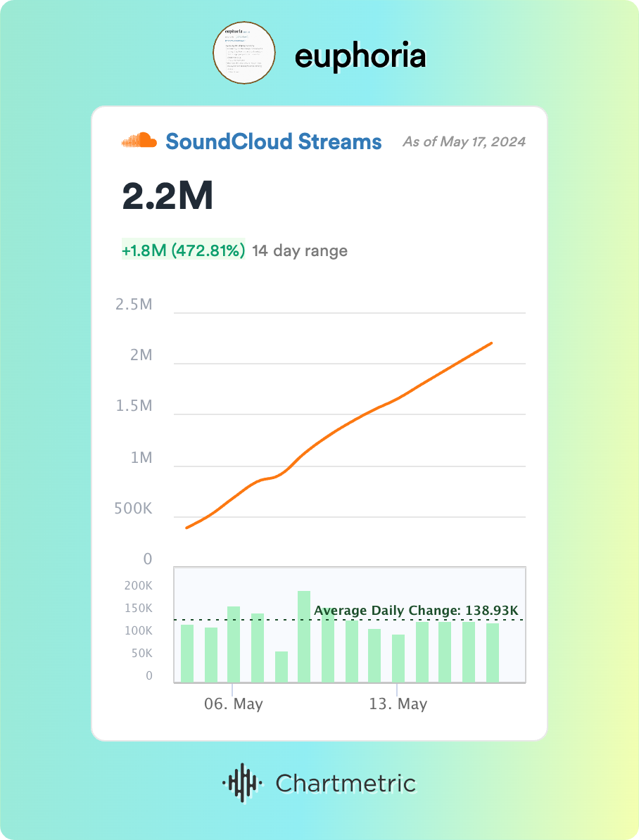Click the euphoria title text
Screen dimensions: 639x840
(x=360, y=55)
